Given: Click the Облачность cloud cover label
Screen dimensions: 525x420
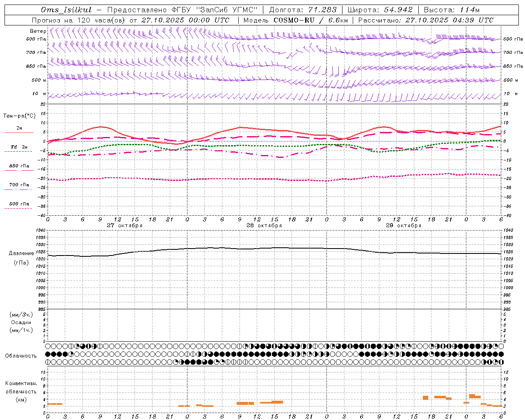Looking at the screenshot, I should [21, 356].
